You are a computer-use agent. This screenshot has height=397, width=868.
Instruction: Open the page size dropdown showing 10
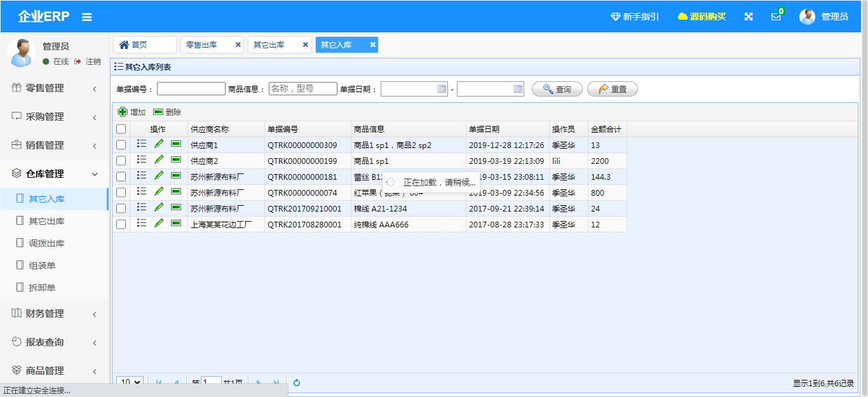coord(130,382)
